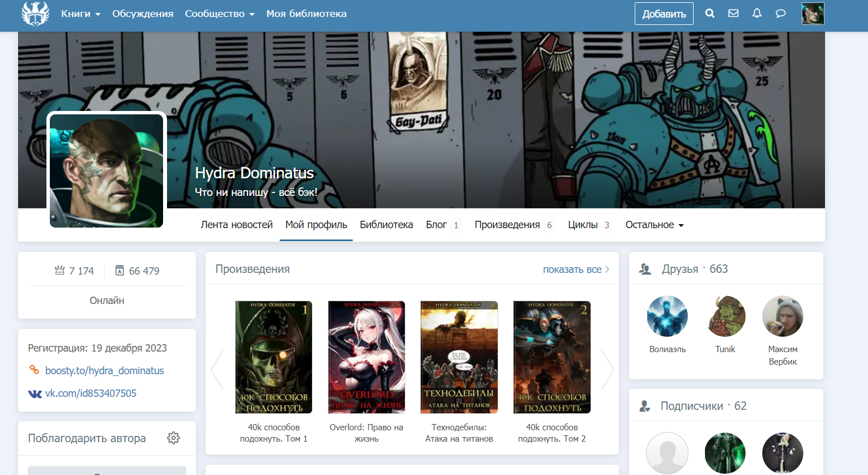Show previous books with left carousel arrow

(x=217, y=370)
